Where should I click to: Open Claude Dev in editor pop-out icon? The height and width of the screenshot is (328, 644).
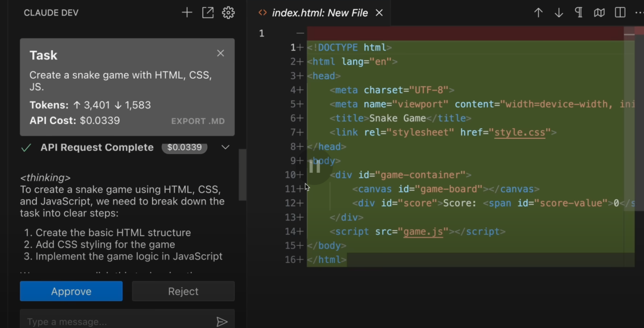208,13
